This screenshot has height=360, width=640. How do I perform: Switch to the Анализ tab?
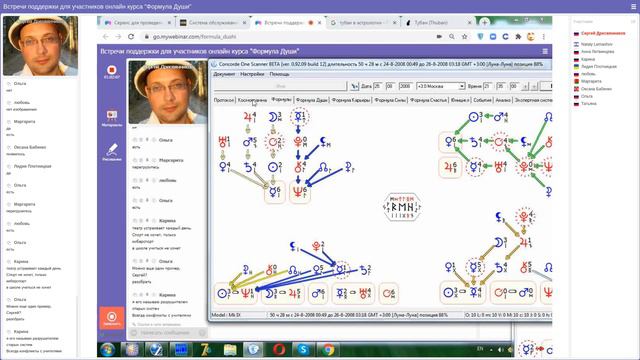click(503, 100)
